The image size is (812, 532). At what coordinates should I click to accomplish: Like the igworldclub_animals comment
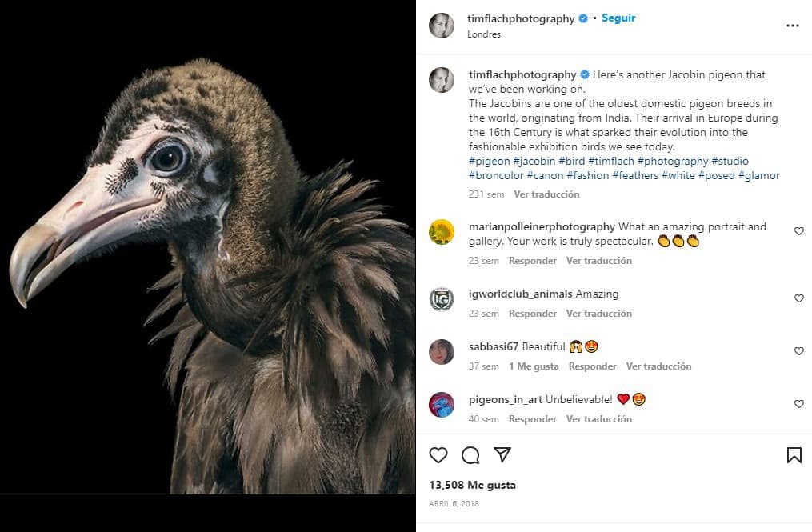[x=798, y=298]
